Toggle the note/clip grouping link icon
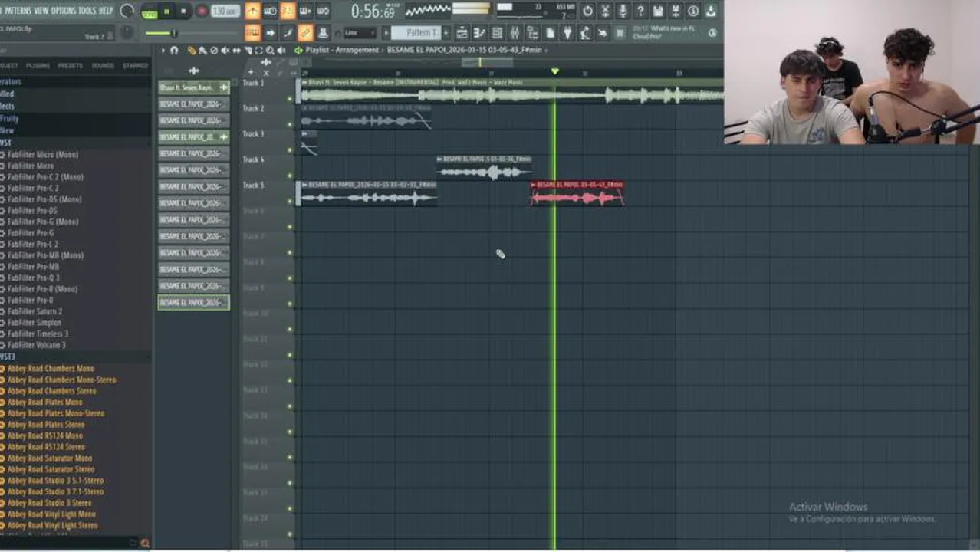This screenshot has width=980, height=552. point(306,32)
